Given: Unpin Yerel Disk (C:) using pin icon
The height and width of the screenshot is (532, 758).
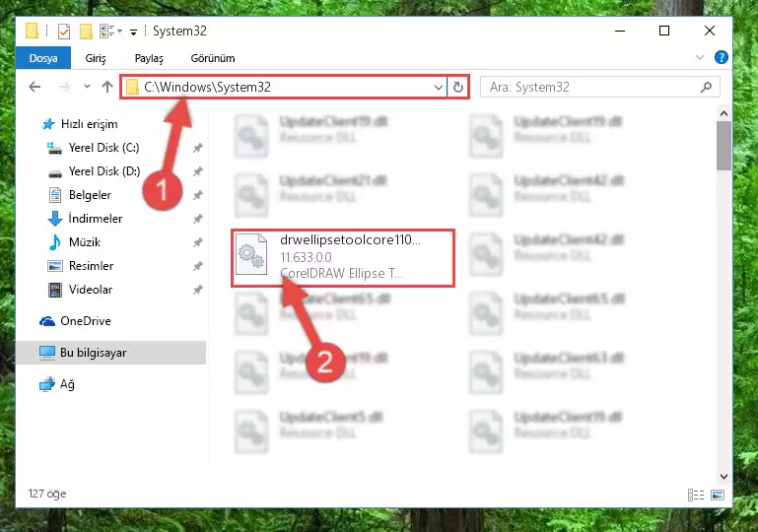Looking at the screenshot, I should point(198,148).
